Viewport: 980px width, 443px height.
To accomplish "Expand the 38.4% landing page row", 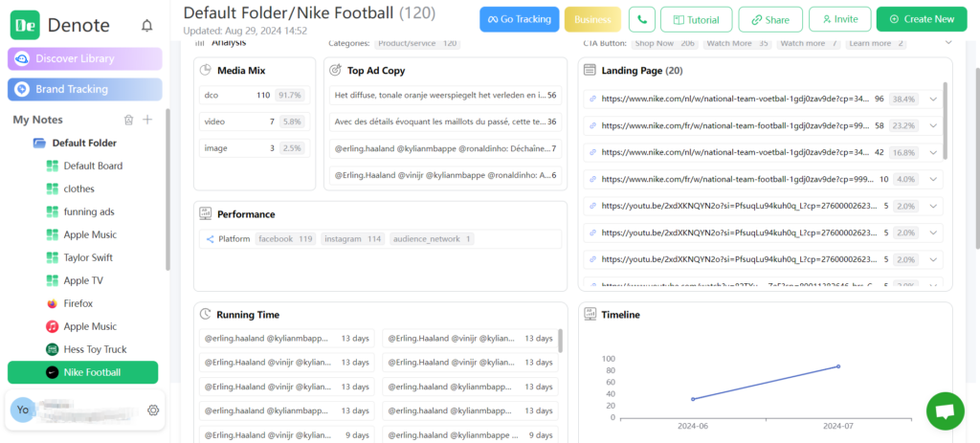I will click(x=933, y=99).
